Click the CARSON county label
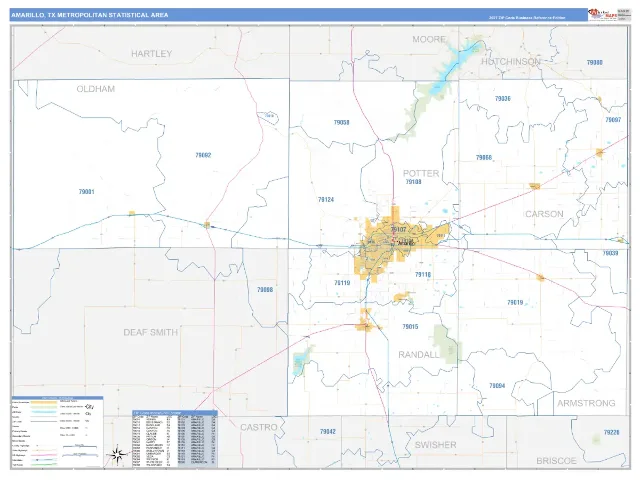 coord(544,214)
